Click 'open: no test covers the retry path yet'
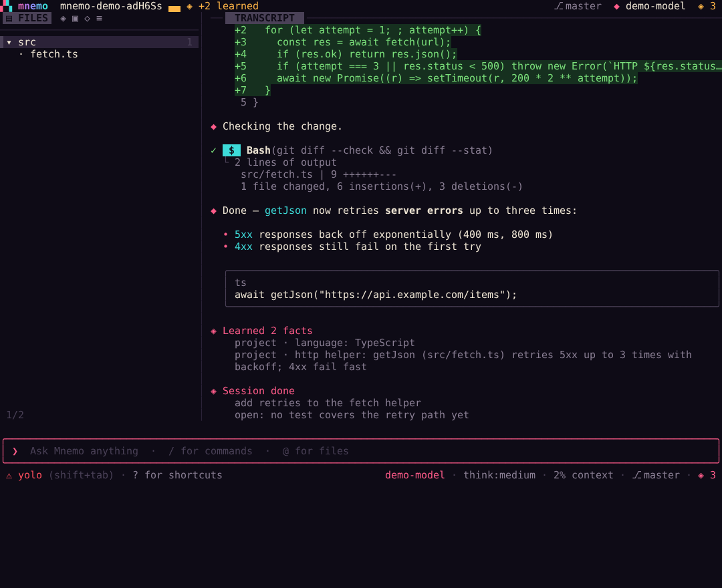 352,415
